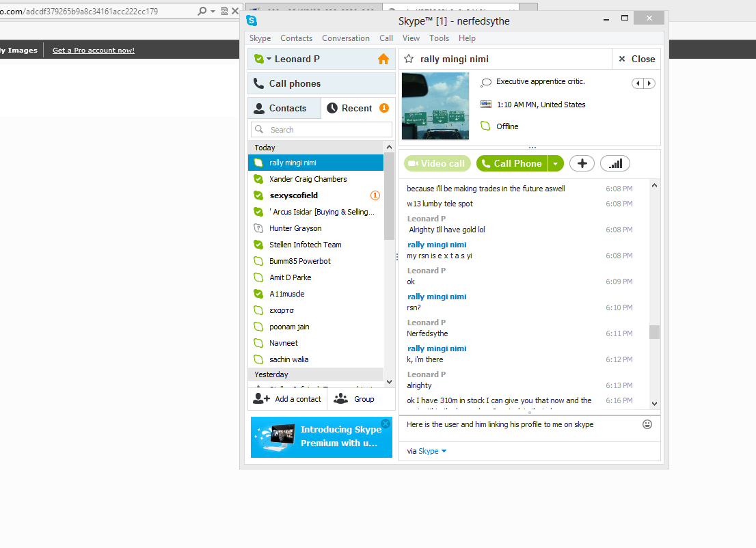Click contact list scroll down arrow
The width and height of the screenshot is (756, 548).
(x=389, y=382)
